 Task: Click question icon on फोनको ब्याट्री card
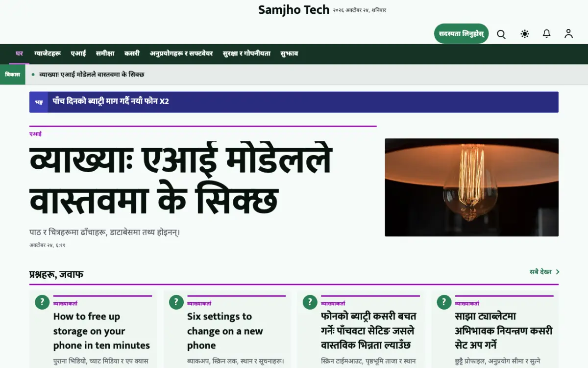(310, 302)
